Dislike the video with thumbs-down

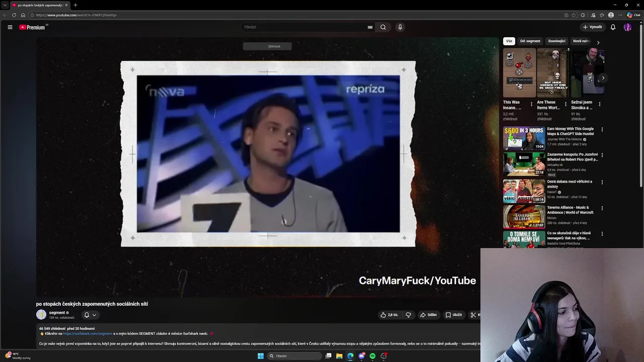(408, 315)
